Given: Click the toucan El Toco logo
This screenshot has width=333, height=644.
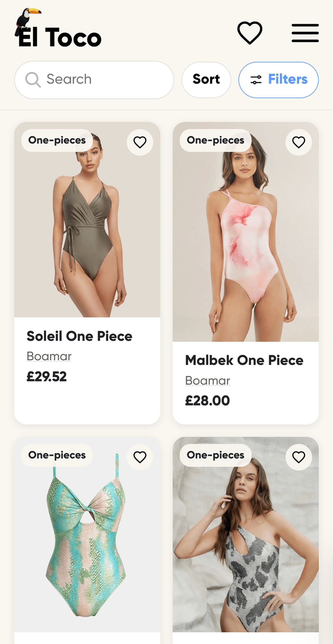Looking at the screenshot, I should (x=58, y=28).
